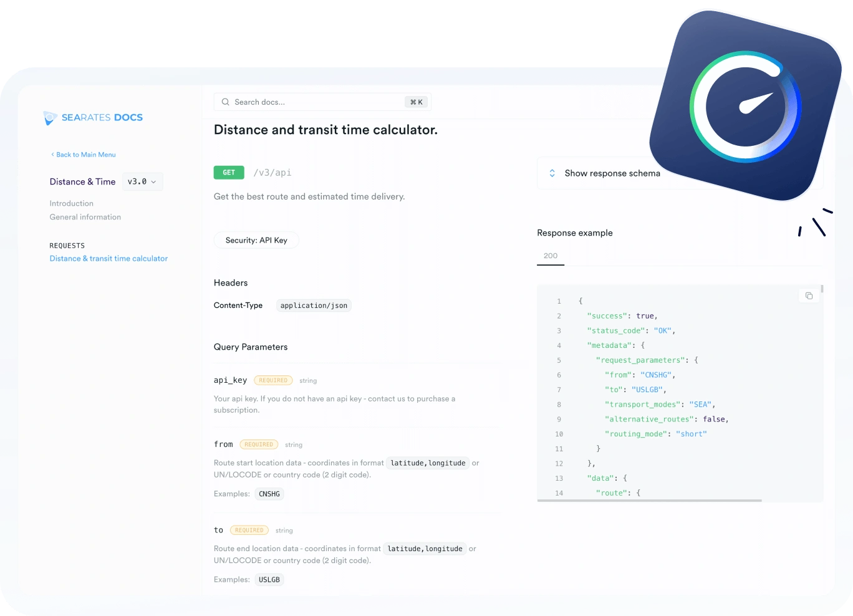Click "status_code": "OK" code line

tap(631, 331)
